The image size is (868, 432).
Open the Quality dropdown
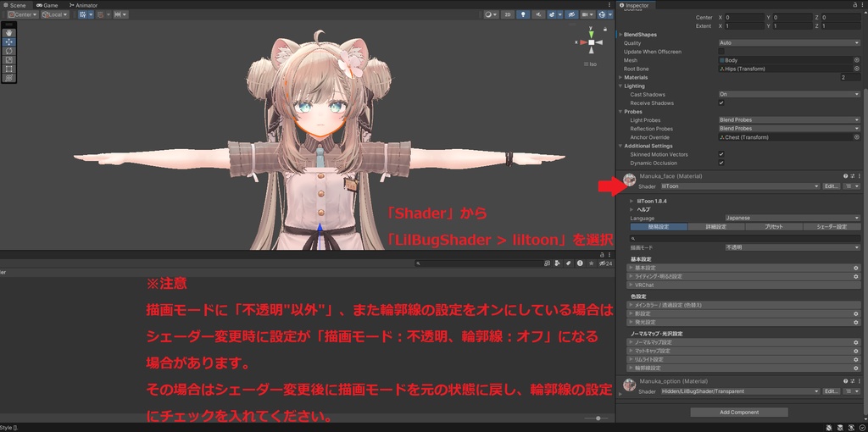pos(789,42)
